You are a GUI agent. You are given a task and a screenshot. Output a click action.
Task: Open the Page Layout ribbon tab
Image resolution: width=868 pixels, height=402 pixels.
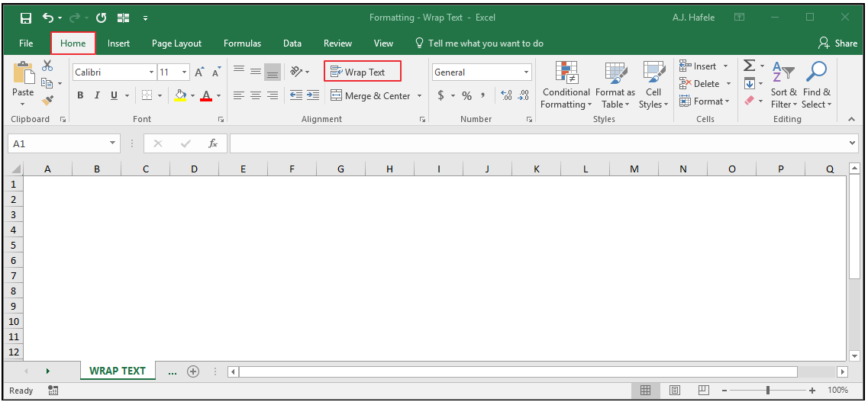pyautogui.click(x=176, y=43)
